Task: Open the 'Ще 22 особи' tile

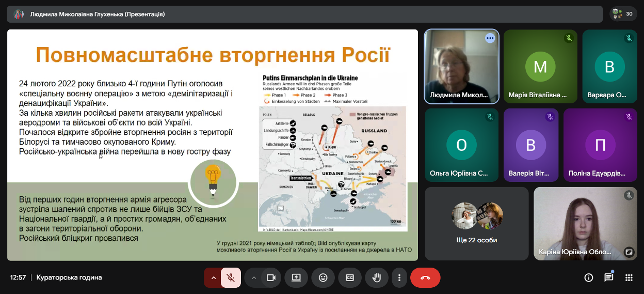Action: 477,223
